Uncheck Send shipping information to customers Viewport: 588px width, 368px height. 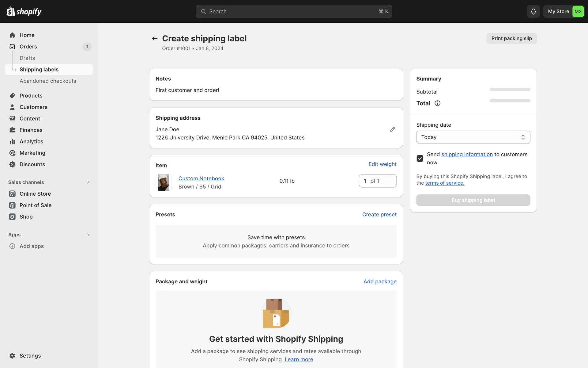tap(420, 158)
